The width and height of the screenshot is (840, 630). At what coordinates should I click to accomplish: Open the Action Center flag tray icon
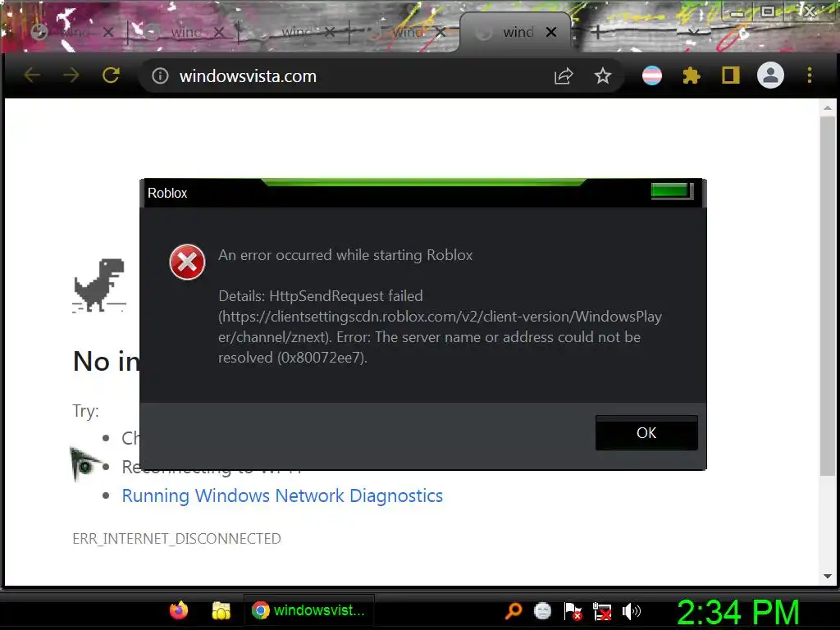[x=573, y=611]
